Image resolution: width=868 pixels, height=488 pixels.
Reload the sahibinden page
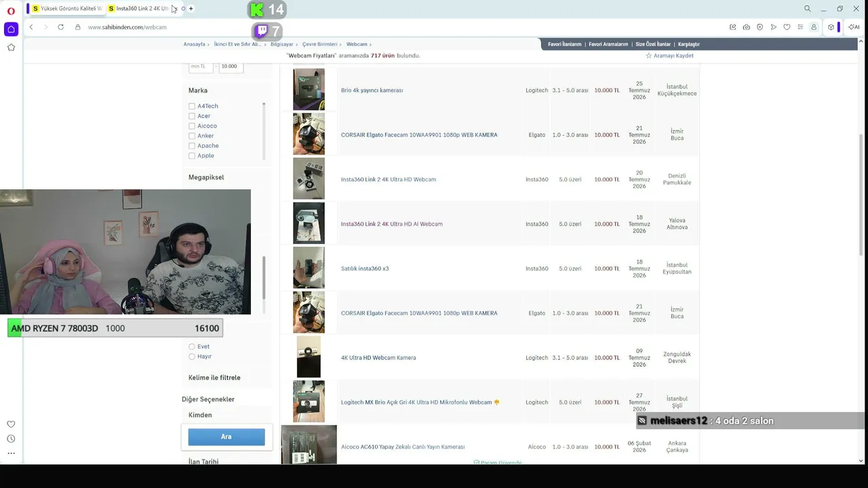click(x=60, y=27)
